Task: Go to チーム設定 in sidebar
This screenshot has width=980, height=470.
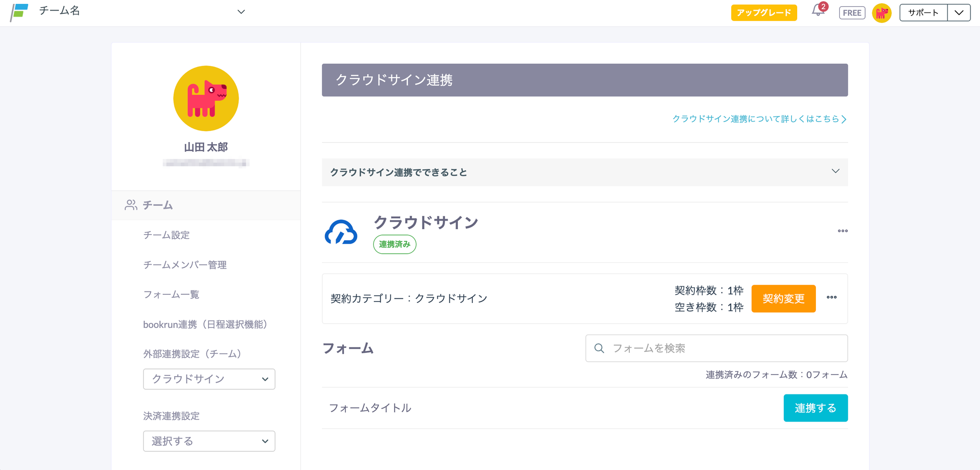Action: pos(167,235)
